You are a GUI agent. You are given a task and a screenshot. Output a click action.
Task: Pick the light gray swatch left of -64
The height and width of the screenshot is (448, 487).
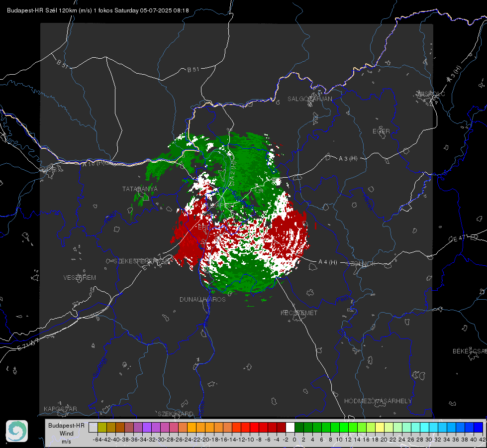click(93, 428)
